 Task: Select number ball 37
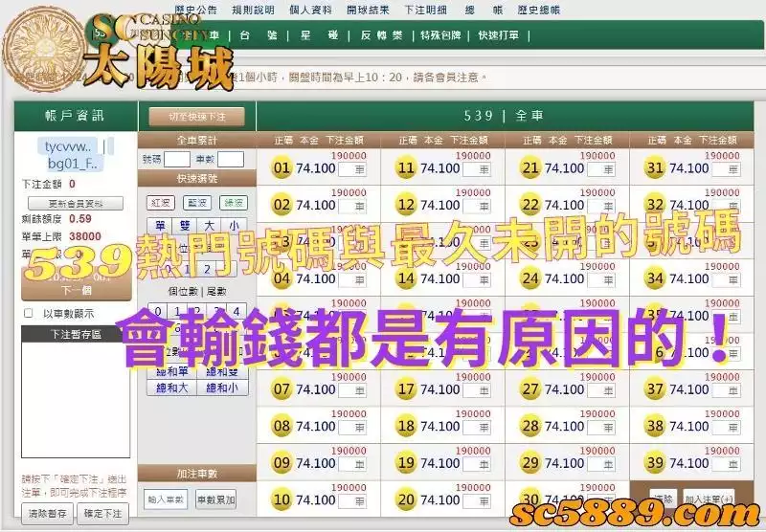coord(655,390)
